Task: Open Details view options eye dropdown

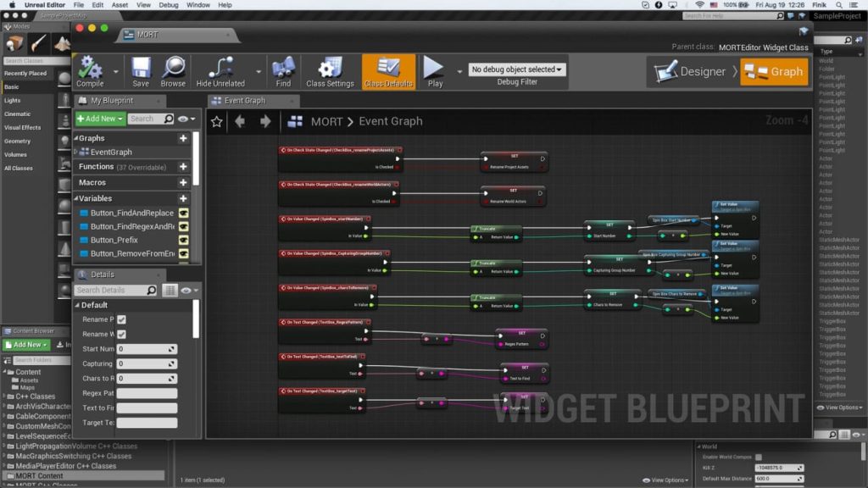Action: [x=189, y=291]
